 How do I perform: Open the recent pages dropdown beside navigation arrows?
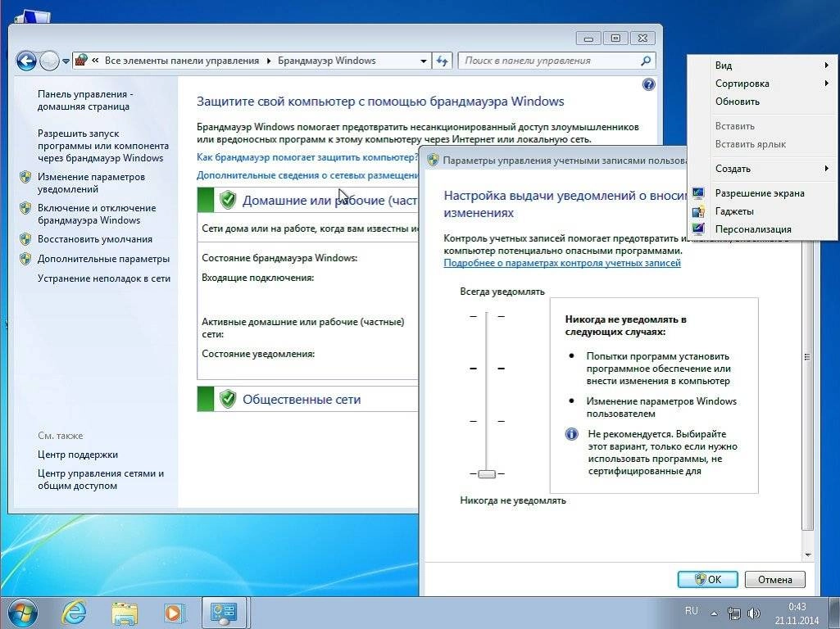tap(66, 61)
